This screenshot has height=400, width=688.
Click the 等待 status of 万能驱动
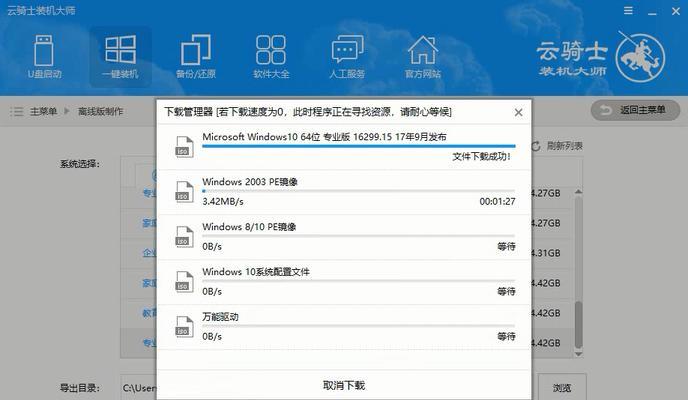(506, 336)
